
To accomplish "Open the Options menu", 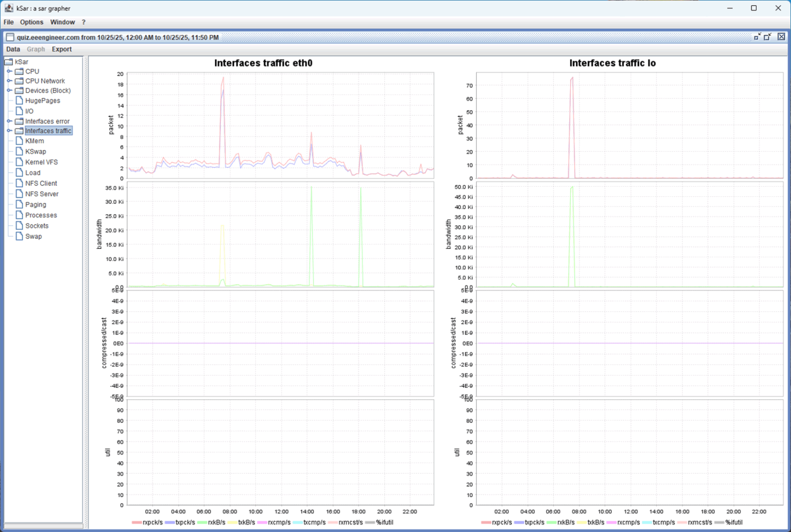I will (x=31, y=22).
